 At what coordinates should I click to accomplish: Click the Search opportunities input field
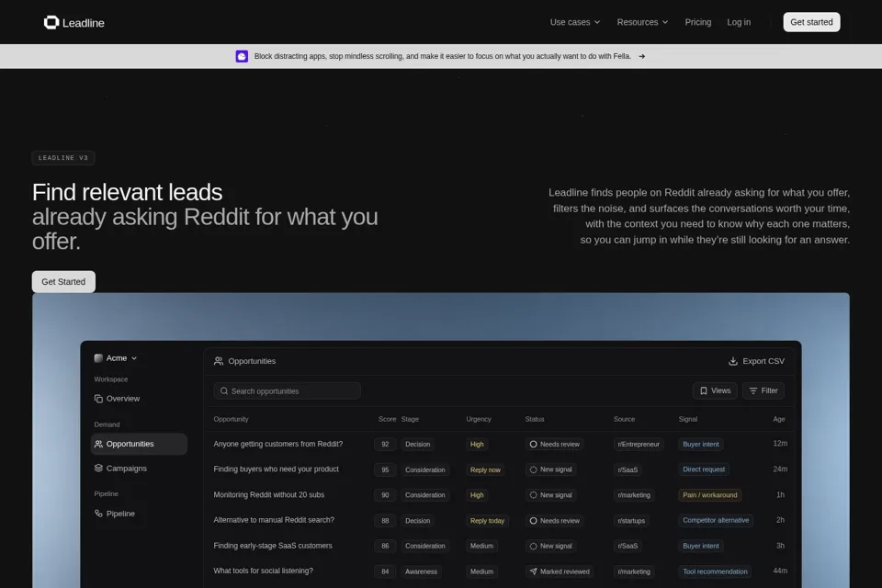coord(287,391)
